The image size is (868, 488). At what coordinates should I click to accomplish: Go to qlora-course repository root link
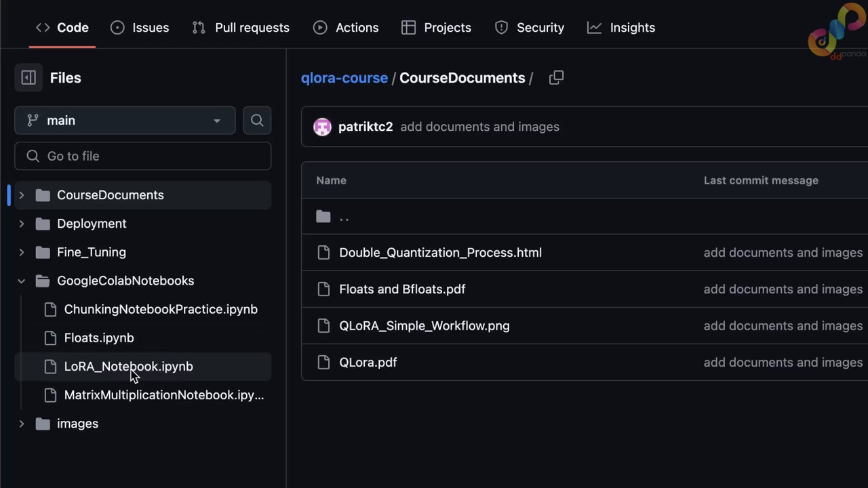click(344, 78)
